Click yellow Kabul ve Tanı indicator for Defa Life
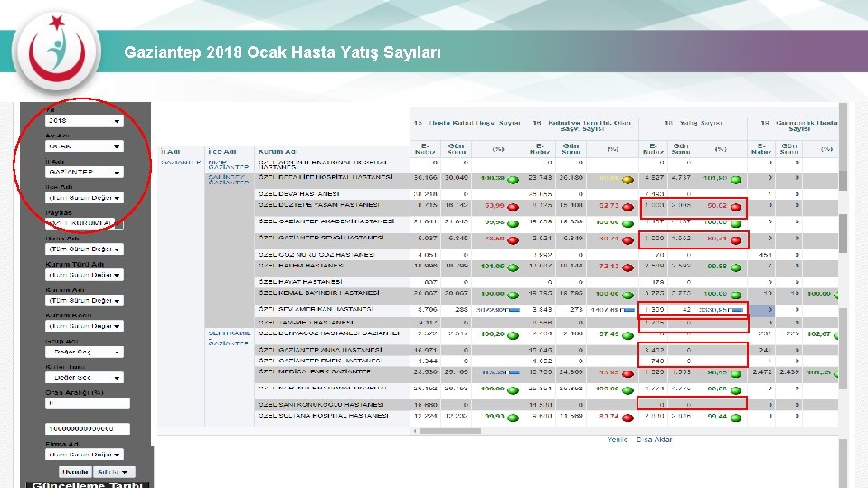This screenshot has width=868, height=488. tap(627, 180)
